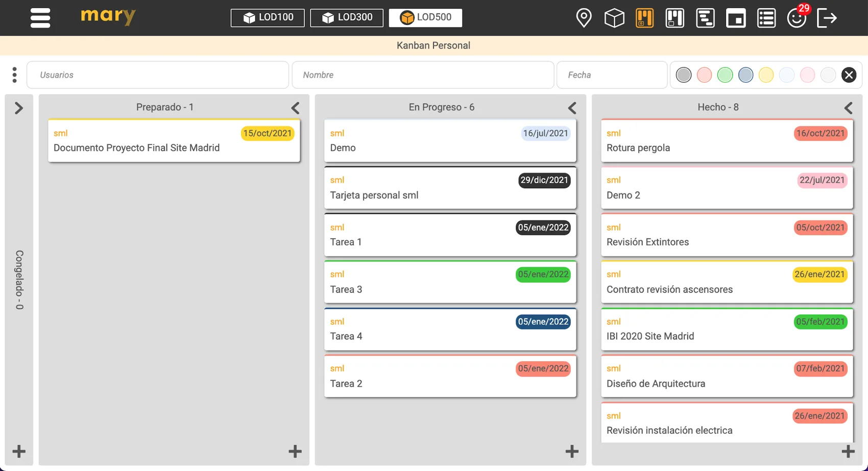Image resolution: width=868 pixels, height=471 pixels.
Task: Click the 16/jul/2021 date badge
Action: tap(545, 133)
